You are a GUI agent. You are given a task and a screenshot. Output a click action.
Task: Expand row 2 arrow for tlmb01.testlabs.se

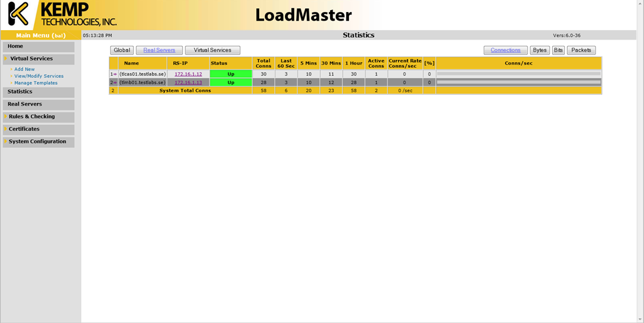(x=116, y=82)
